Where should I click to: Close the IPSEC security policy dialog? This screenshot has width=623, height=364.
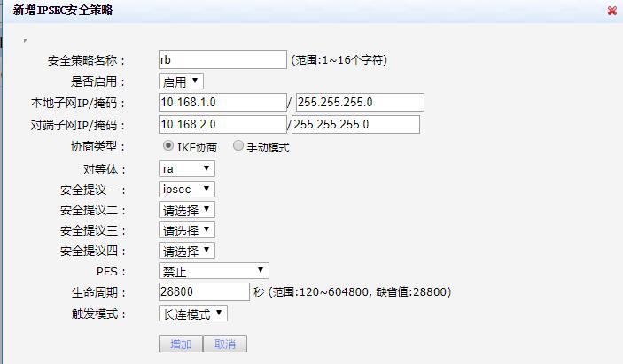611,11
